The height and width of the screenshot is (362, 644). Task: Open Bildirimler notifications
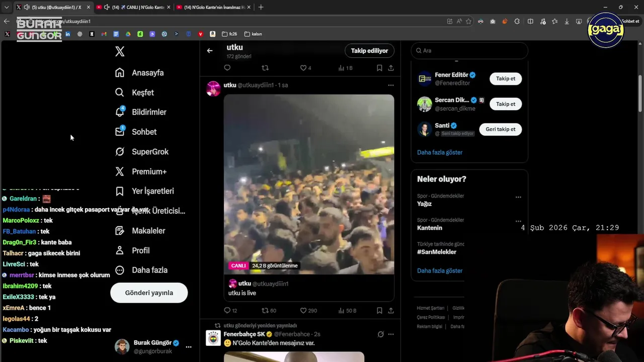[x=140, y=112]
